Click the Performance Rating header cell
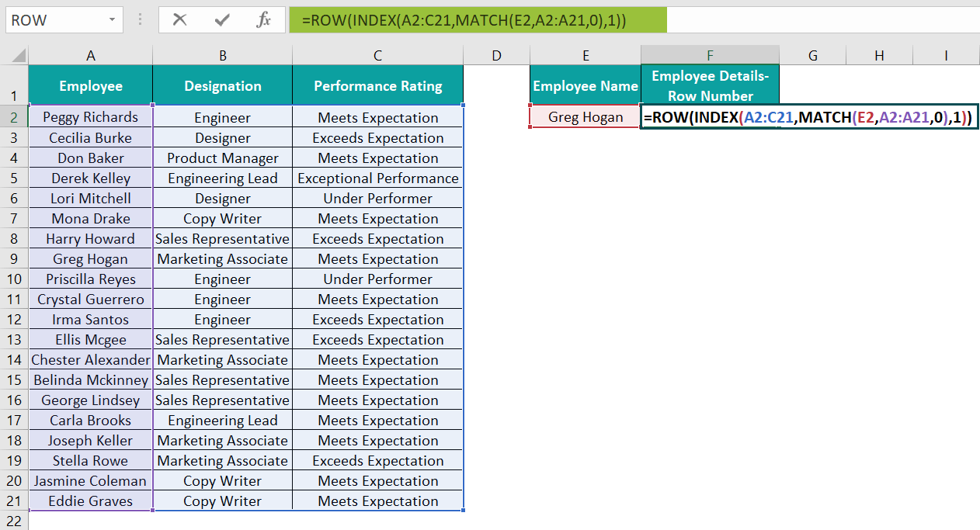This screenshot has width=980, height=530. (377, 85)
